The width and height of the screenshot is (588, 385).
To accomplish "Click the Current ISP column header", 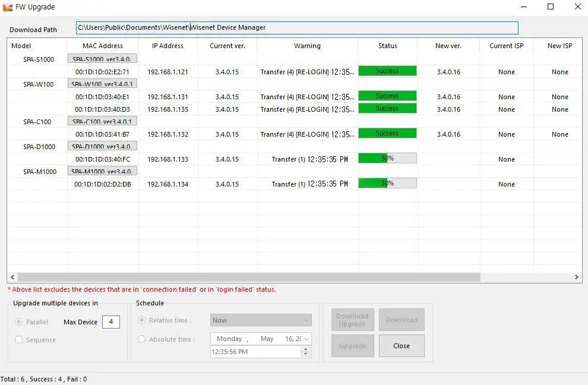I will [x=506, y=46].
